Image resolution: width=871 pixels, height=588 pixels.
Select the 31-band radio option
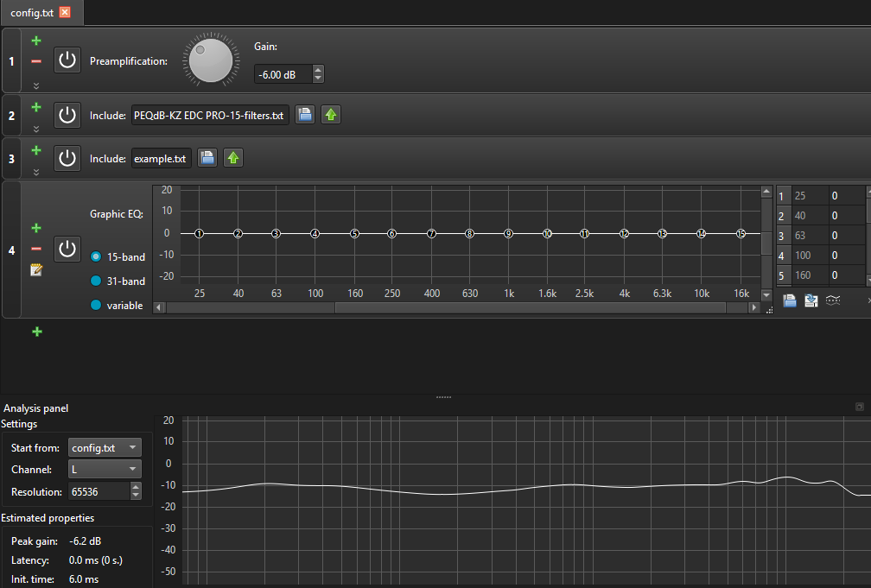[96, 281]
